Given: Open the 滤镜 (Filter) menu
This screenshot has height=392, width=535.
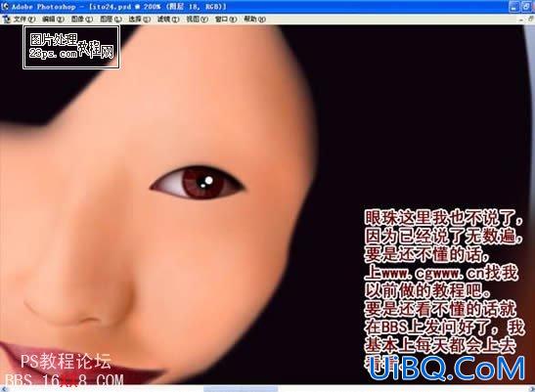Looking at the screenshot, I should tap(168, 20).
